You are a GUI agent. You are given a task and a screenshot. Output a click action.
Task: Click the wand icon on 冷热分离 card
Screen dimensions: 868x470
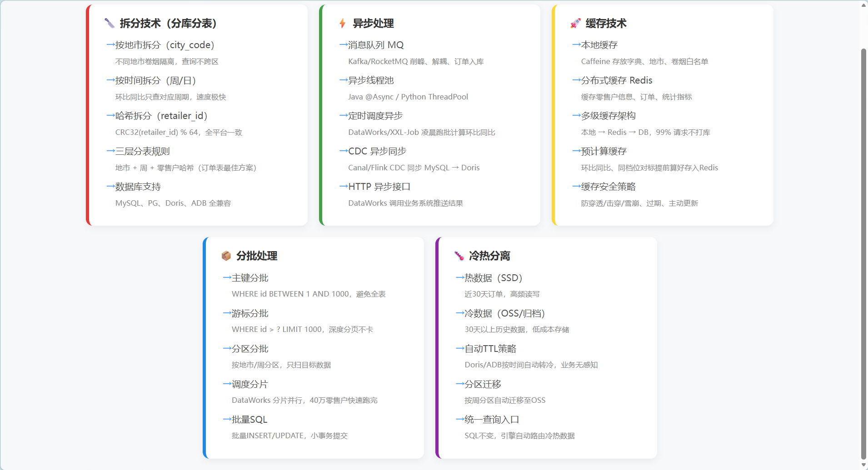click(458, 256)
